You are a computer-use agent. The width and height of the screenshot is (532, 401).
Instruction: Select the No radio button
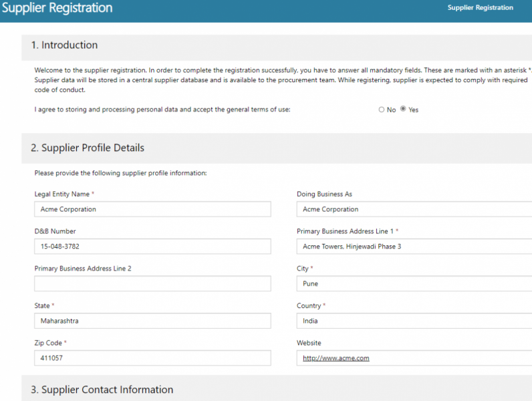coord(382,110)
